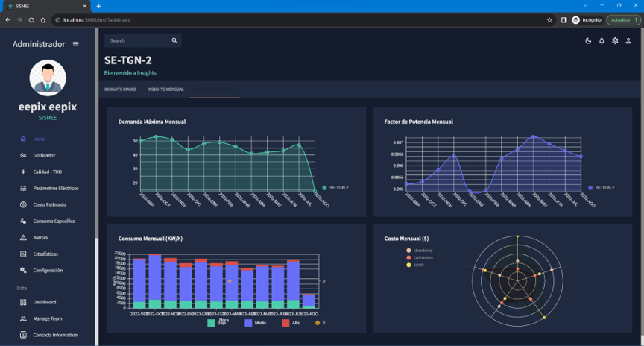
Task: Switch to the Insights Diario tab
Action: pos(120,89)
